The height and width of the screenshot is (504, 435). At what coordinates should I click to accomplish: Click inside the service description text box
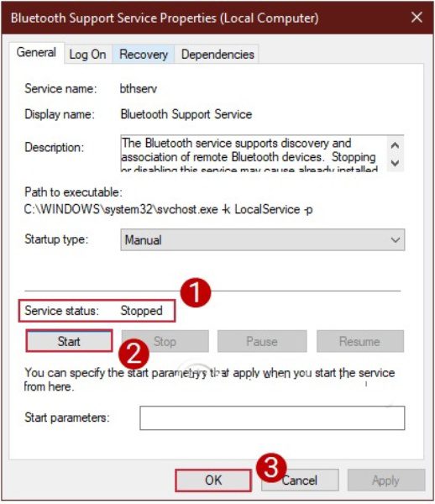[254, 154]
